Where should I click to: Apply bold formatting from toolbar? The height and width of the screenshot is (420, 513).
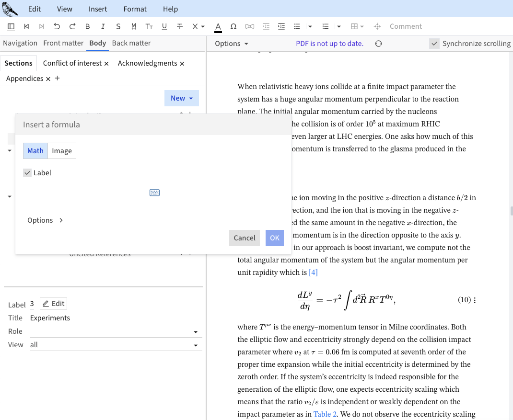[88, 26]
